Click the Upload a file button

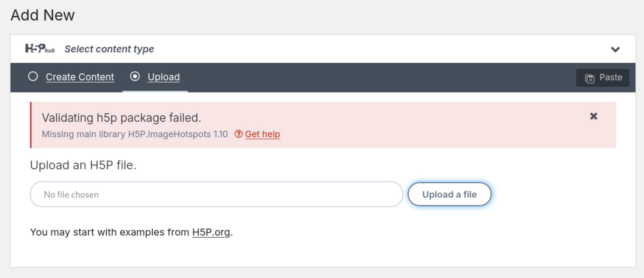tap(449, 194)
